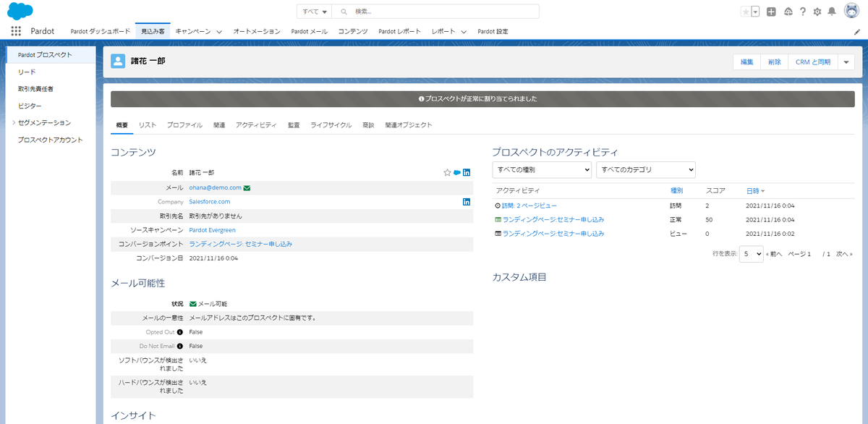This screenshot has height=424, width=868.
Task: Click the CRM と同期 button
Action: (x=813, y=62)
